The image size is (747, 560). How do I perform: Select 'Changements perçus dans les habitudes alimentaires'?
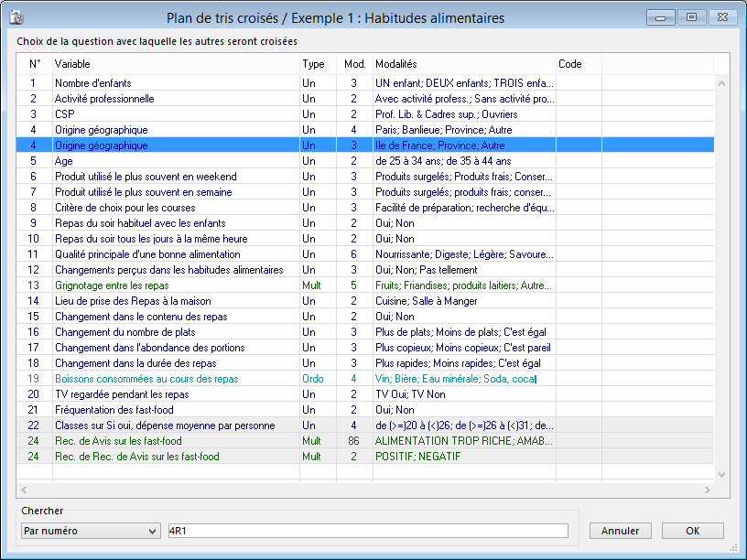pos(365,270)
